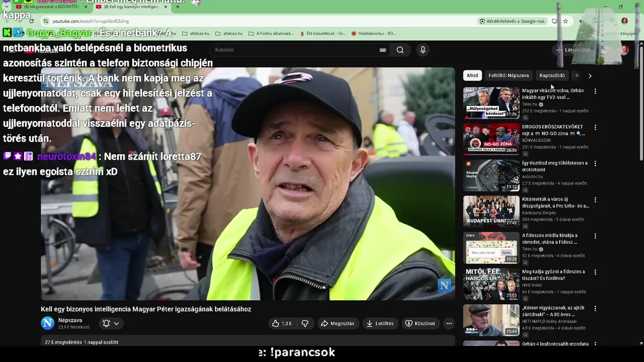Image resolution: width=644 pixels, height=362 pixels.
Task: Open the 'MITŐL FÉL, HARCOS ÚR?' thumbnail
Action: [x=491, y=284]
